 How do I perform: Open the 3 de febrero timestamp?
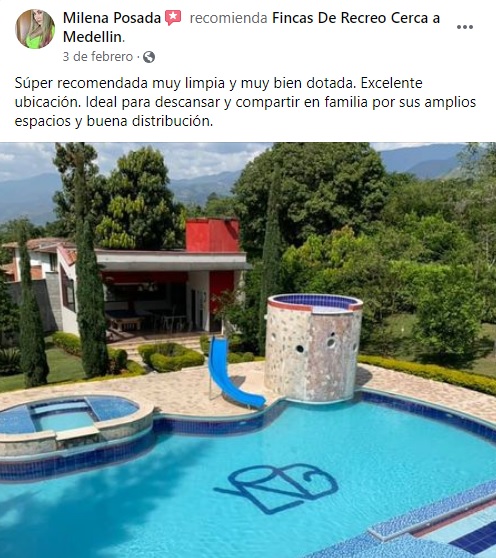pyautogui.click(x=98, y=57)
